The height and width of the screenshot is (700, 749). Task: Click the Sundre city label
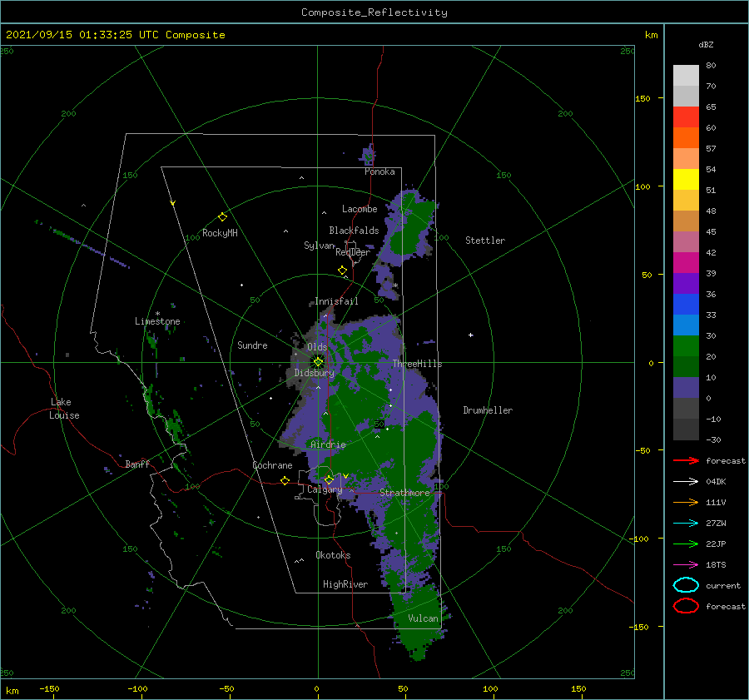[252, 345]
